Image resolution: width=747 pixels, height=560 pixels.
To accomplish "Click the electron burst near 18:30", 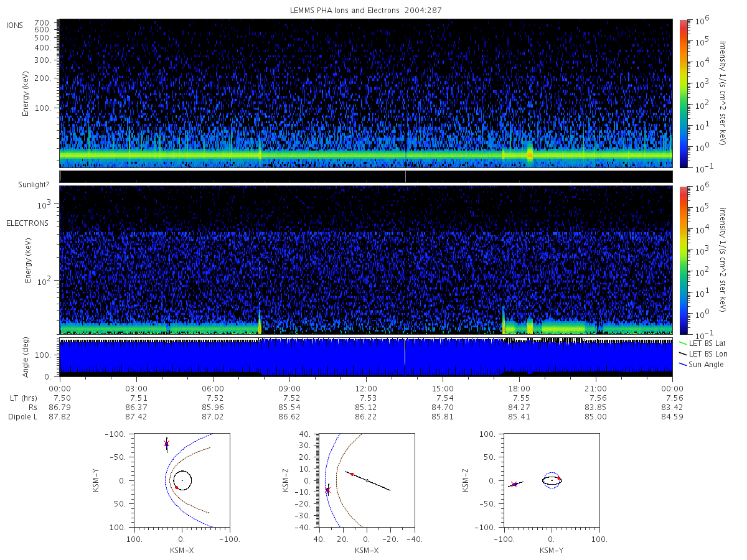I will (x=530, y=326).
